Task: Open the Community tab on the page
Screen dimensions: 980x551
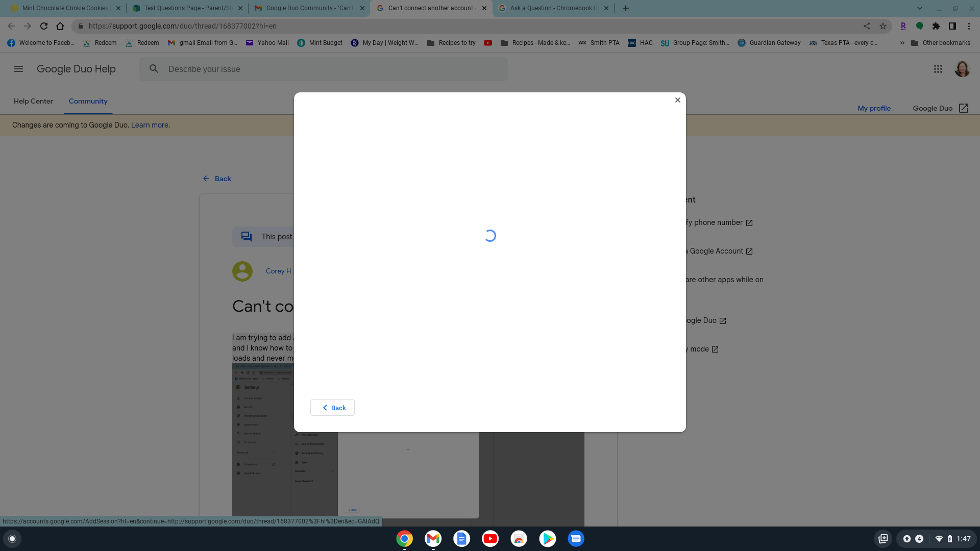Action: click(x=88, y=101)
